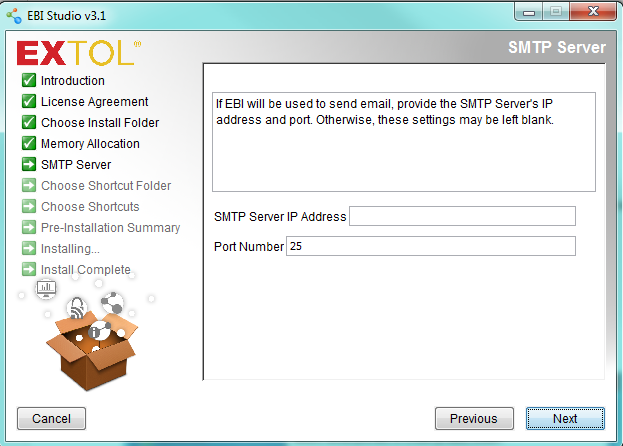The width and height of the screenshot is (623, 446).
Task: Click the SMTP instructions text box
Action: point(404,142)
